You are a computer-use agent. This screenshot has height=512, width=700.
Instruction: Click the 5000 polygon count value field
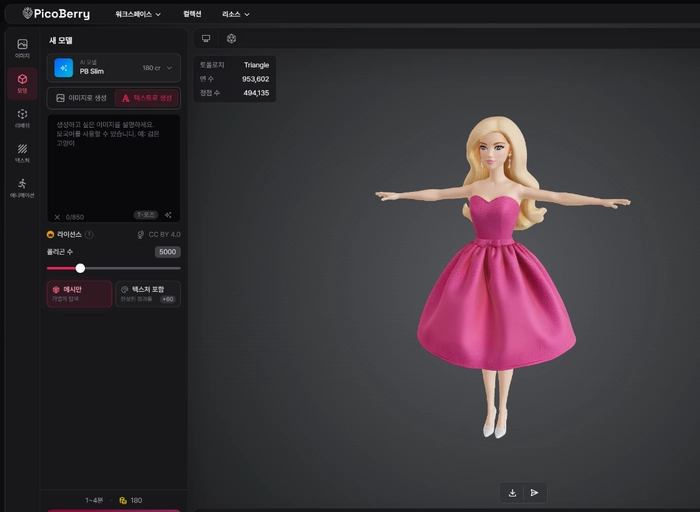[167, 252]
